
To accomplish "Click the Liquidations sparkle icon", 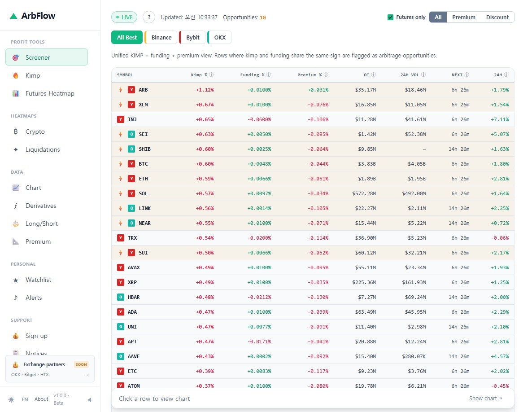I will 16,149.
